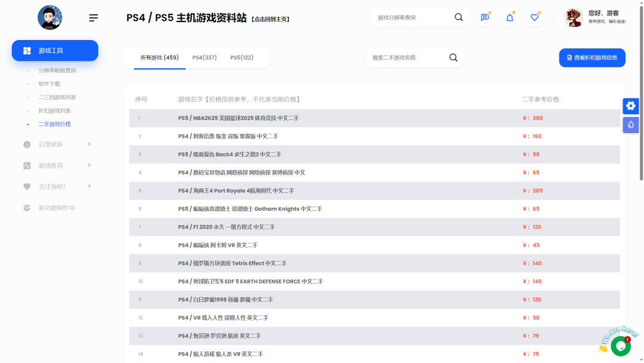Image resolution: width=644 pixels, height=363 pixels.
Task: Select row PS5 / 喋血复仇 Back4
Action: pos(374,154)
